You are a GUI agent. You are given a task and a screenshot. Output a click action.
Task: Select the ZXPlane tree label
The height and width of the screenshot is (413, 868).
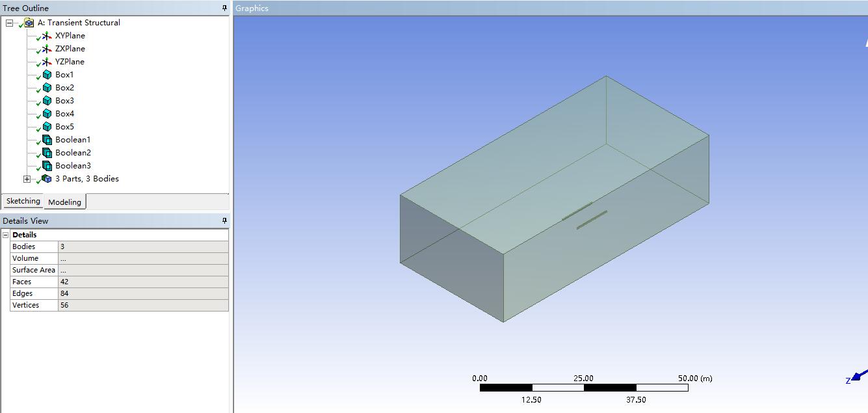(70, 49)
